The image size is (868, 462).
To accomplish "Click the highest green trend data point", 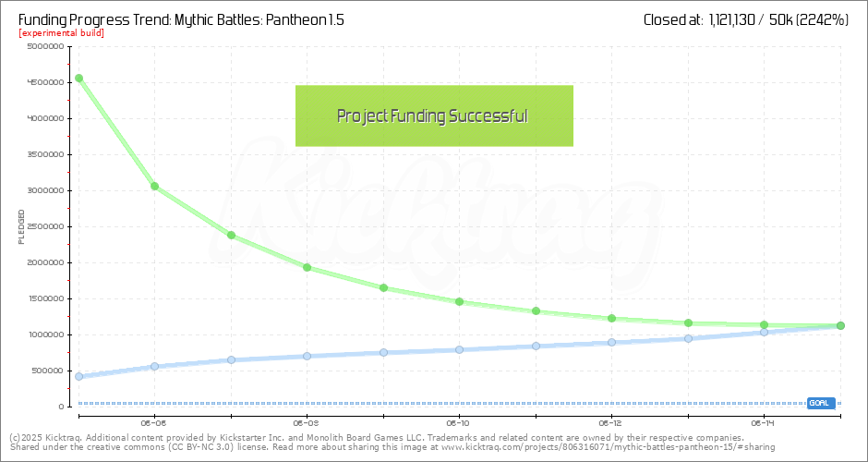I will pyautogui.click(x=79, y=79).
